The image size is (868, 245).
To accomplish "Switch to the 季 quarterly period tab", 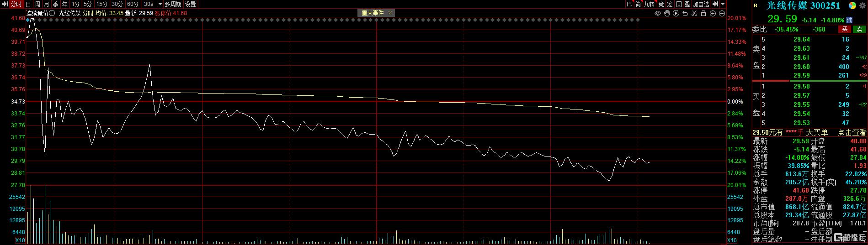I will [x=56, y=4].
